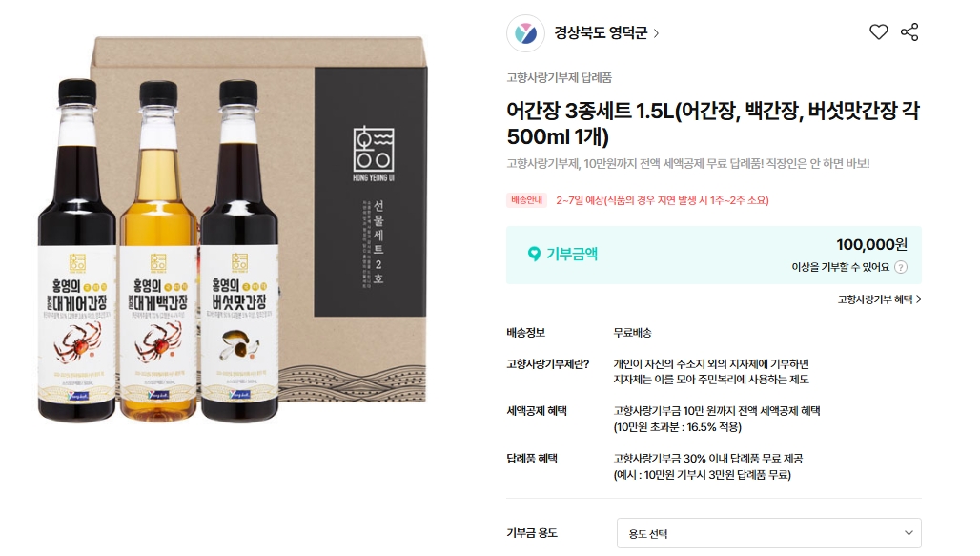The height and width of the screenshot is (556, 980).
Task: Click the crab illustration on 대게어간장 bottle
Action: click(75, 343)
